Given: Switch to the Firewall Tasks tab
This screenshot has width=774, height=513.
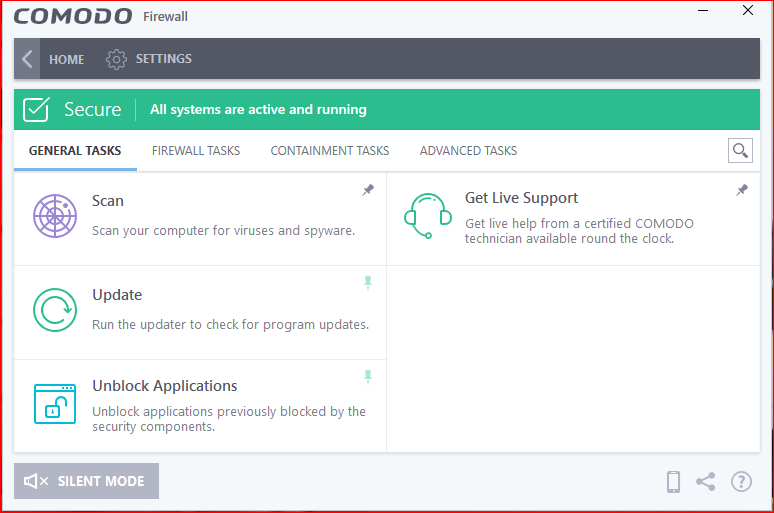Looking at the screenshot, I should [196, 151].
